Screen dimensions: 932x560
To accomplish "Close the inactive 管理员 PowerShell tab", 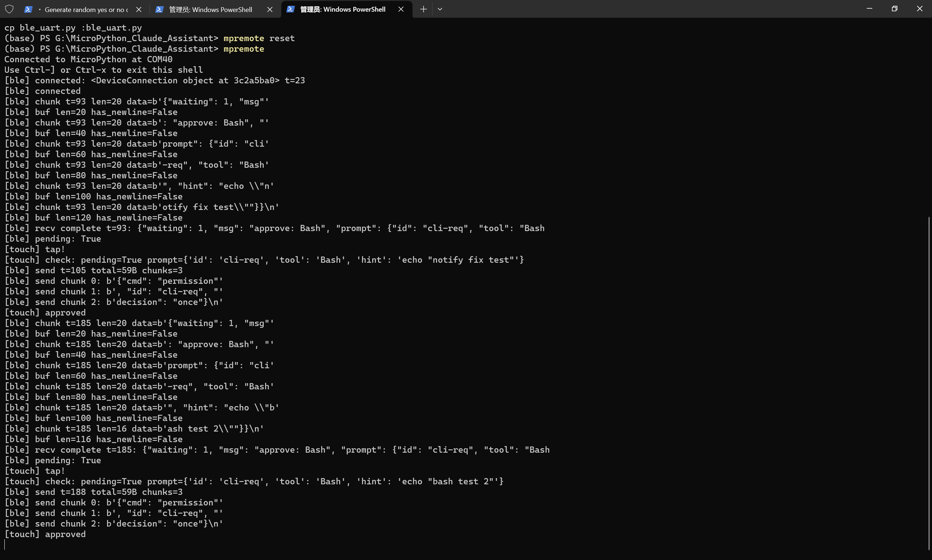I will 270,9.
